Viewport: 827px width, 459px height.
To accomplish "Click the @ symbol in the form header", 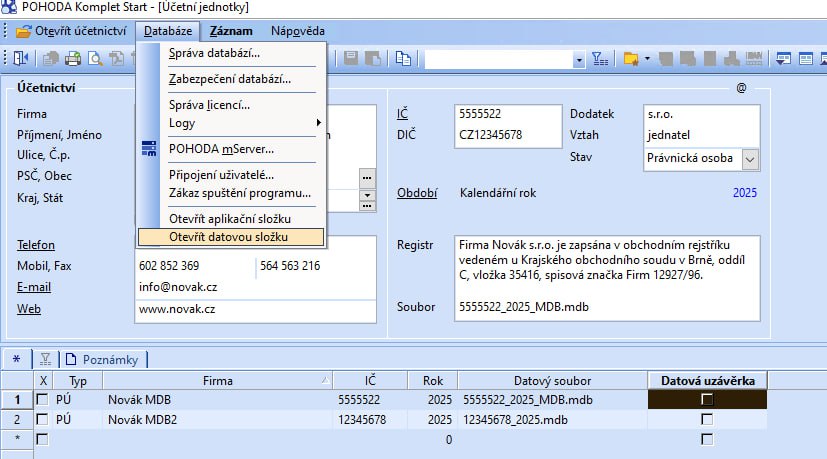I will (741, 88).
